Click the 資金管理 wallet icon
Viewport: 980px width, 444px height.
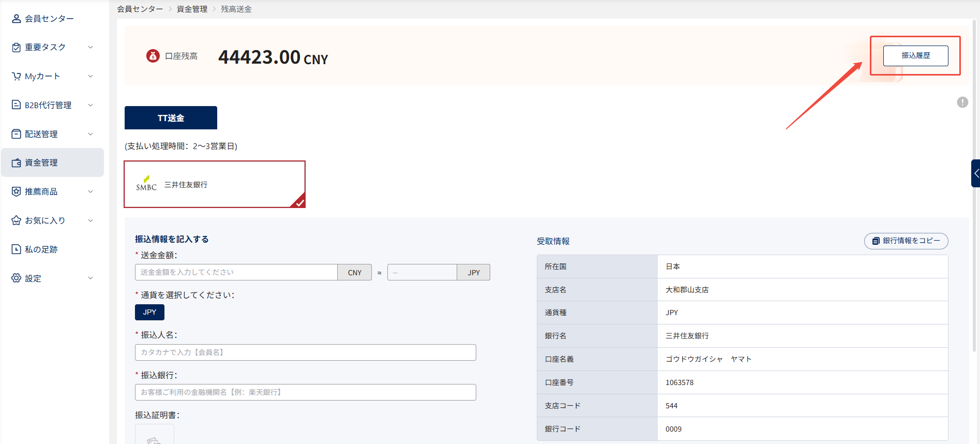[x=17, y=162]
